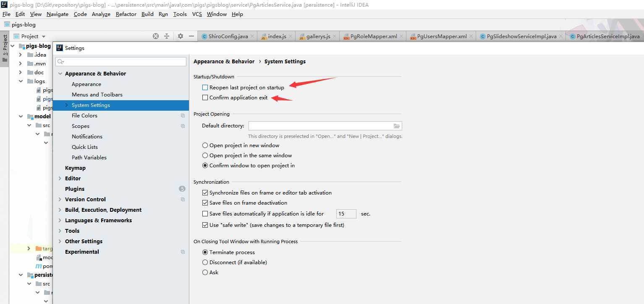644x304 pixels.
Task: Click the project-level icon beside File Colors
Action: [x=183, y=116]
